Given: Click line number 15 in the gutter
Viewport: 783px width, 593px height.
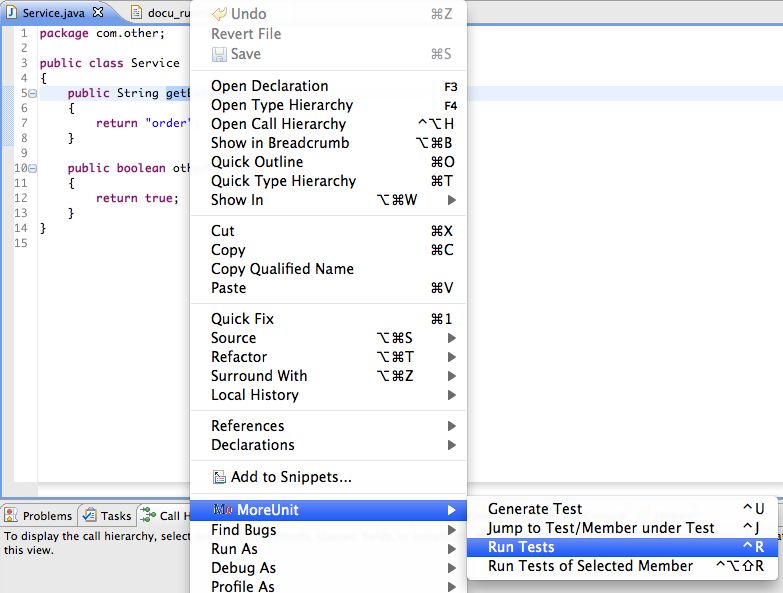Looking at the screenshot, I should tap(20, 243).
